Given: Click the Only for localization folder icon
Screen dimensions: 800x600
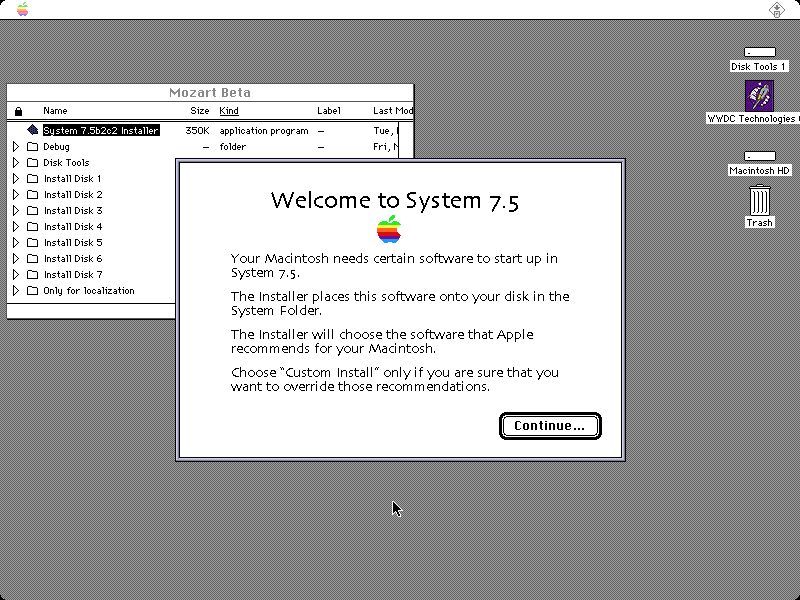Looking at the screenshot, I should [33, 290].
